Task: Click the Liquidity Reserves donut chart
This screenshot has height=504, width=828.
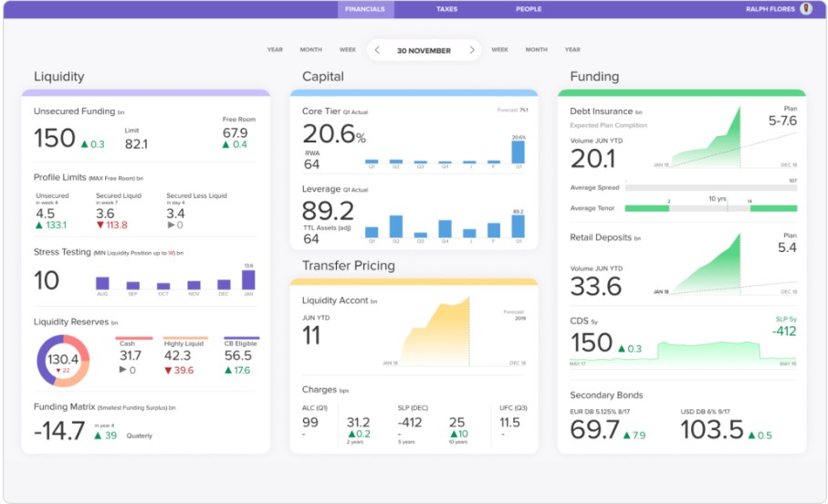Action: pyautogui.click(x=63, y=361)
